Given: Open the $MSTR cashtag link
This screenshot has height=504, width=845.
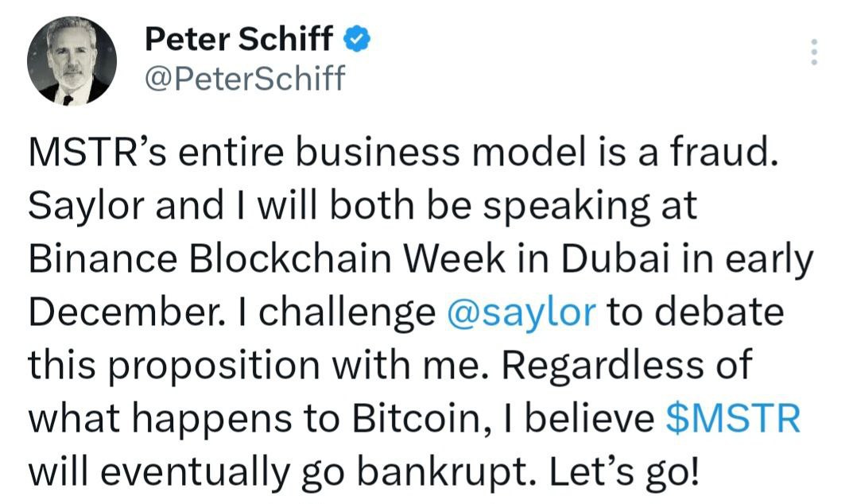Looking at the screenshot, I should click(732, 419).
